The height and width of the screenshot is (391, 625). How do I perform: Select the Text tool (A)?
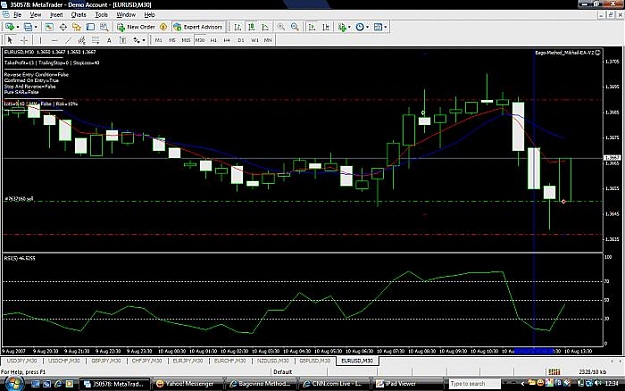point(109,40)
